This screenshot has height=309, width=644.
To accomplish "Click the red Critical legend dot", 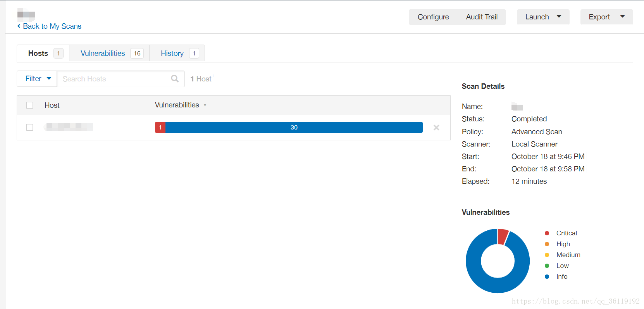I will pos(547,233).
